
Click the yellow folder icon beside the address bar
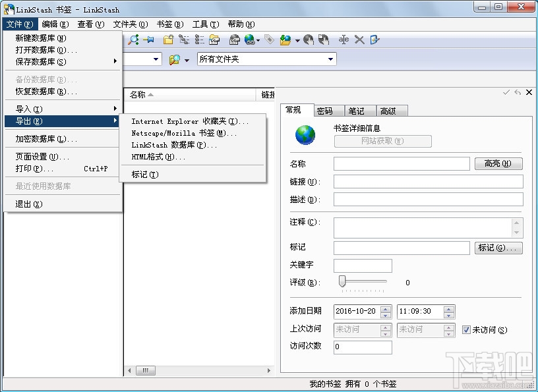(x=175, y=59)
